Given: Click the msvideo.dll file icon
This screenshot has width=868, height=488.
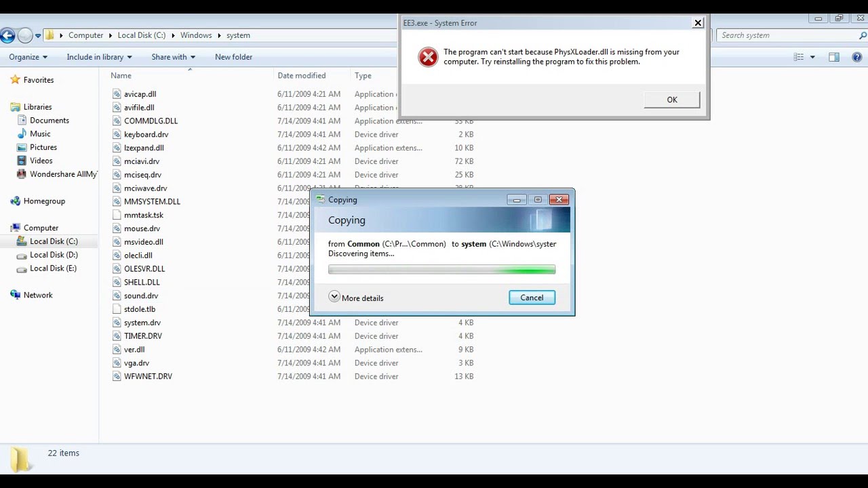Looking at the screenshot, I should click(x=117, y=242).
